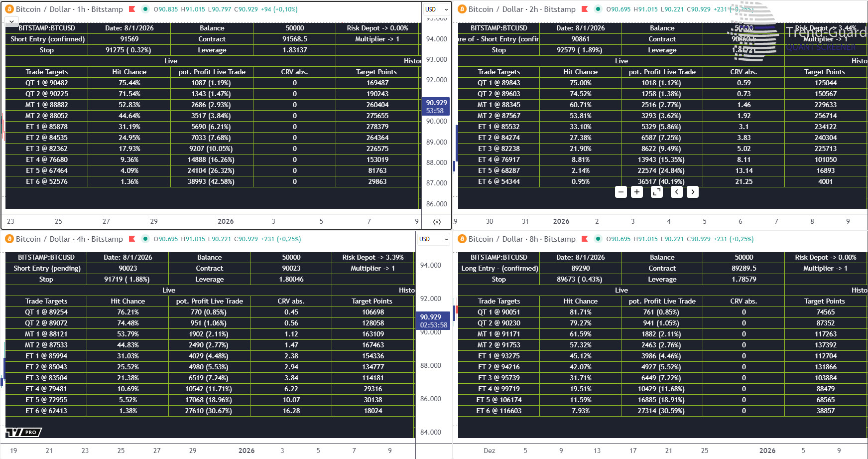Viewport: 868px width, 459px height.
Task: Click the TradingView PRO logo
Action: pos(23,432)
